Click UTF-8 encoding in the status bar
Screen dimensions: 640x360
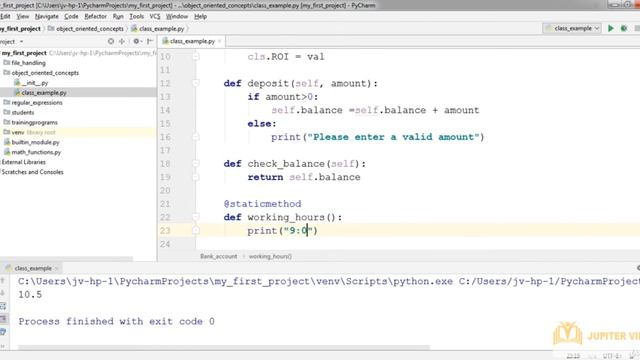pos(611,356)
